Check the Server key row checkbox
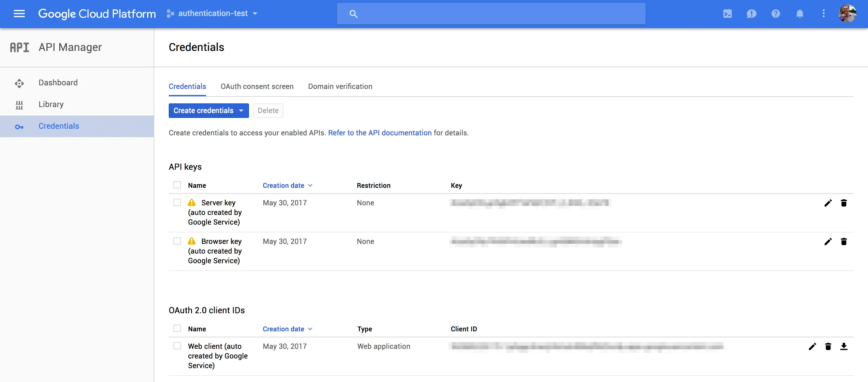 click(x=177, y=202)
